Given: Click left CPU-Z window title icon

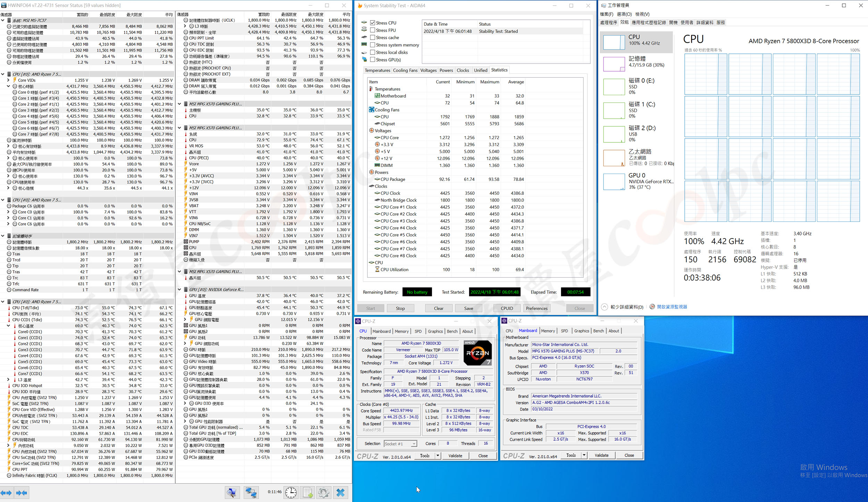Looking at the screenshot, I should (358, 321).
